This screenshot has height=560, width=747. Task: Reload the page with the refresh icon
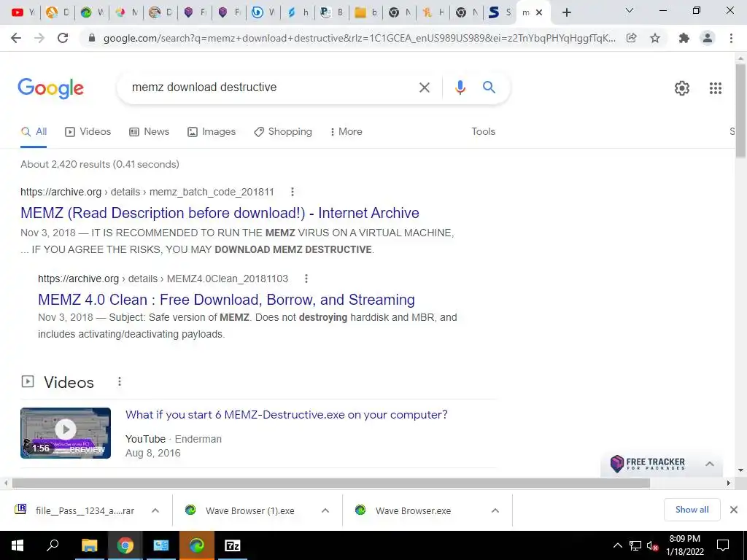coord(63,38)
